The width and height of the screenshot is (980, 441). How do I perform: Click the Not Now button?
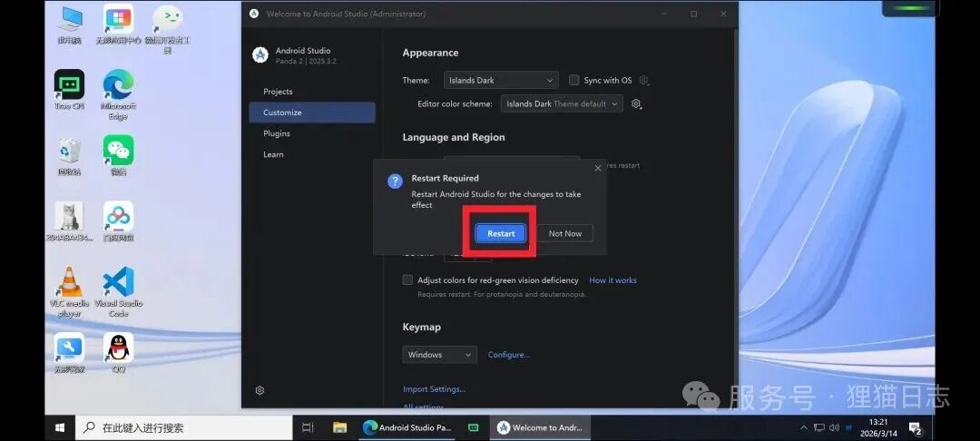tap(565, 233)
